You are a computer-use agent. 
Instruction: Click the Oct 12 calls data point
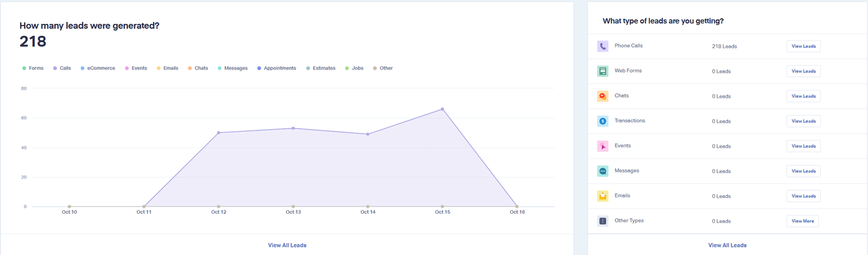pyautogui.click(x=219, y=132)
